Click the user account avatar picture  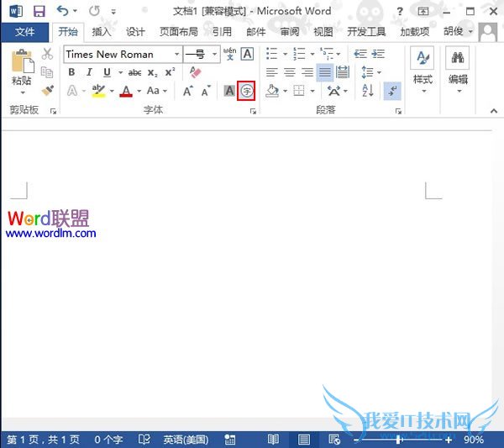(x=488, y=32)
